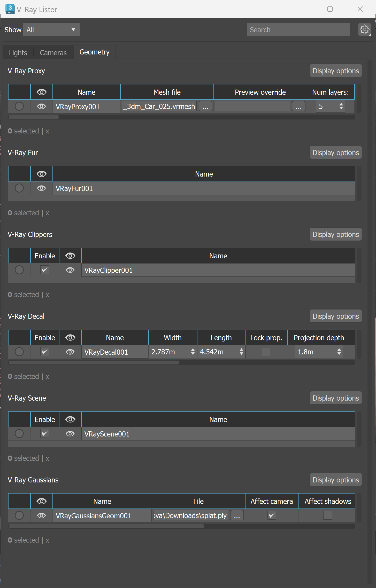Viewport: 376px width, 588px height.
Task: Click eye header icon in V-Ray Scene table
Action: [70, 419]
